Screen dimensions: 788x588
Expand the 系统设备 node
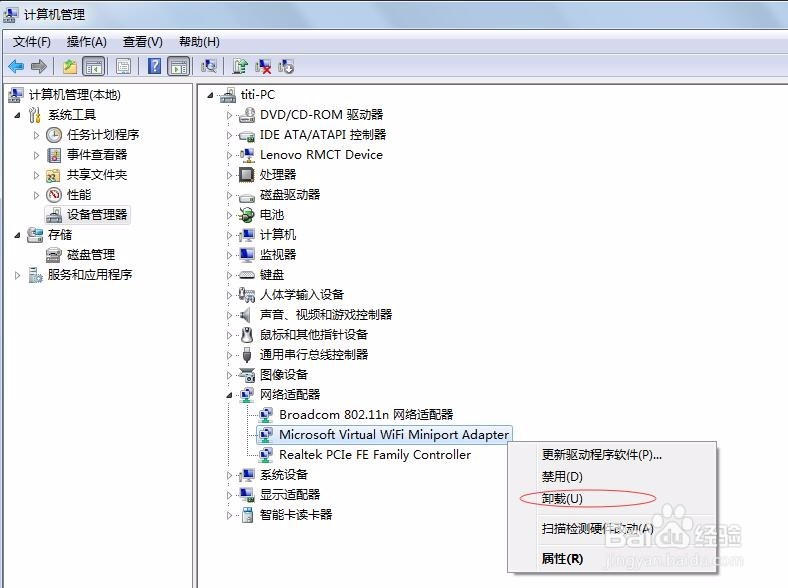pyautogui.click(x=229, y=475)
